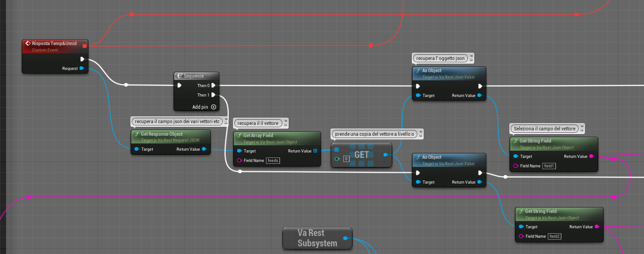This screenshot has width=644, height=254.
Task: Click Target pin of the field1 Get String Field
Action: pos(516,156)
